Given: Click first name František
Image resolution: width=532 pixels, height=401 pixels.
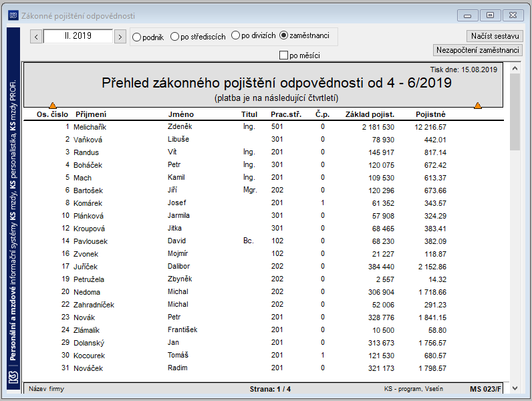Looking at the screenshot, I should pyautogui.click(x=182, y=329).
